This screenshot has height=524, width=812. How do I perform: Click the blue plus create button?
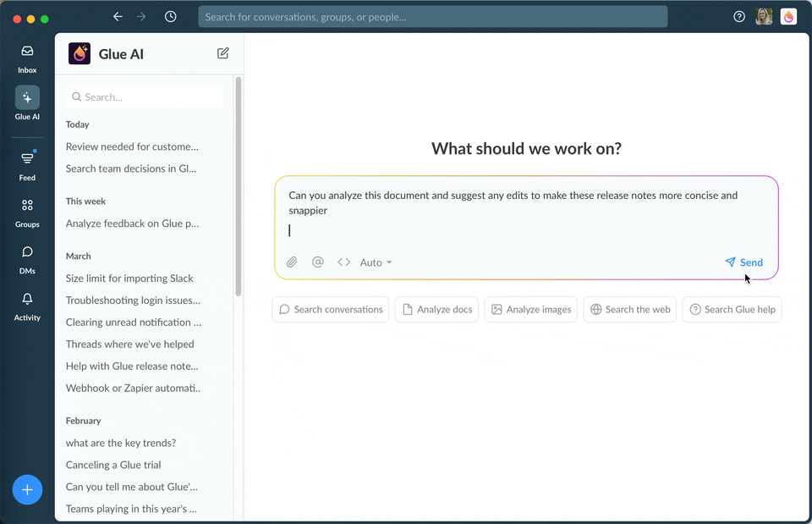27,489
